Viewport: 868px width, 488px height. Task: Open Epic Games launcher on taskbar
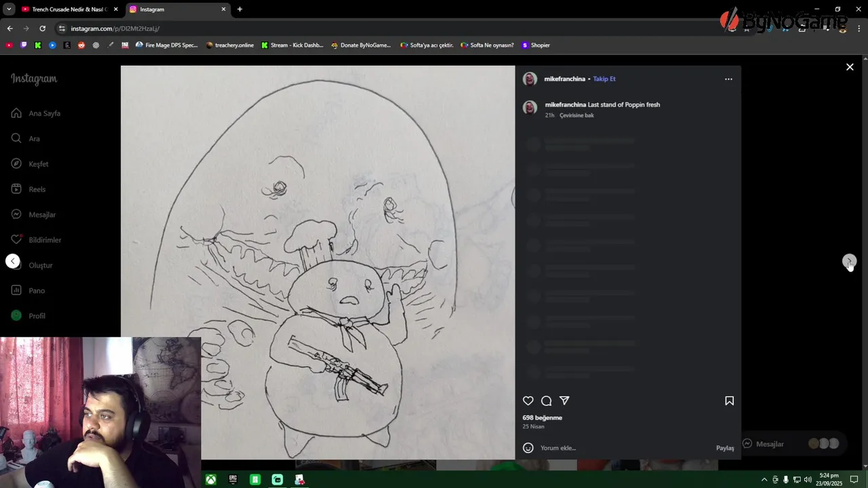point(233,480)
